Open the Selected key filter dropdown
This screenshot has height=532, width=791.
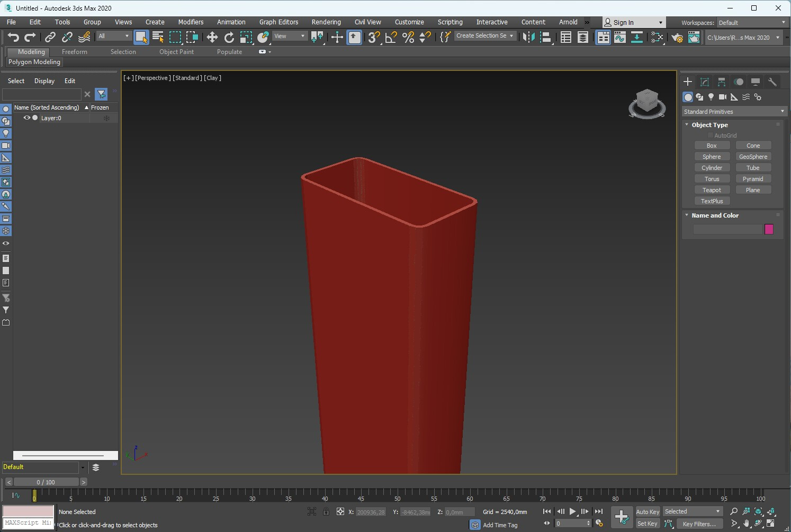point(693,511)
